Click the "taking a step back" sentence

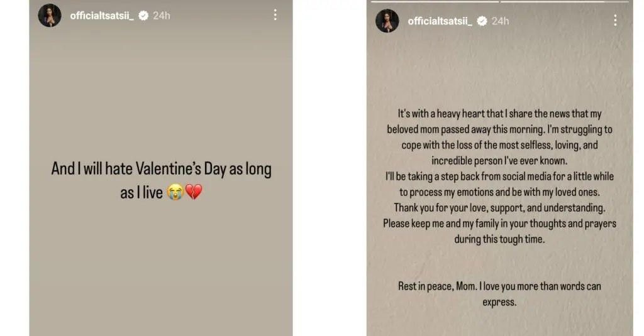click(500, 184)
